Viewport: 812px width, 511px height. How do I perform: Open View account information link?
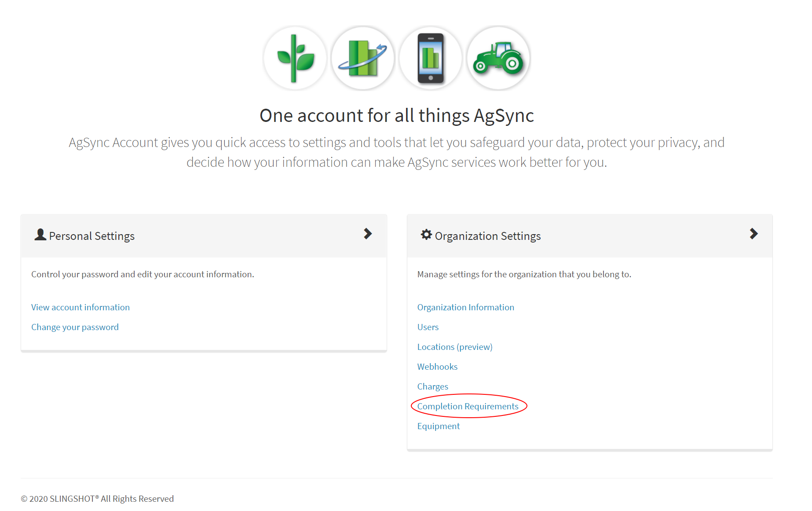(x=80, y=307)
